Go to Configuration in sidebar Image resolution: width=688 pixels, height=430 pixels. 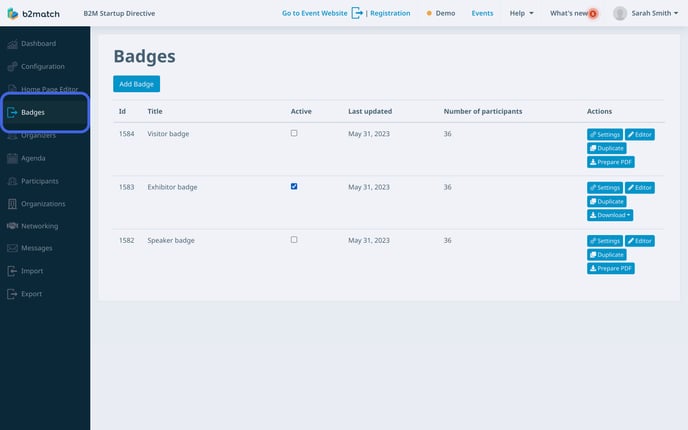[43, 66]
